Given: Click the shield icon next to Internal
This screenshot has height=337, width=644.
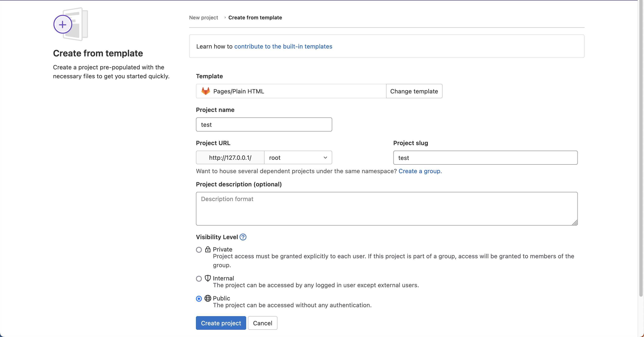Looking at the screenshot, I should pyautogui.click(x=208, y=278).
